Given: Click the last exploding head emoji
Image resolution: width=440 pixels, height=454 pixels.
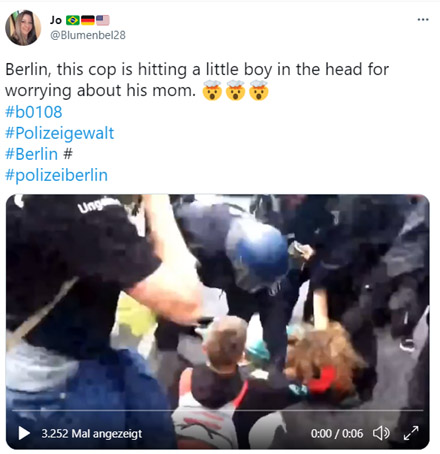Looking at the screenshot, I should click(x=259, y=90).
